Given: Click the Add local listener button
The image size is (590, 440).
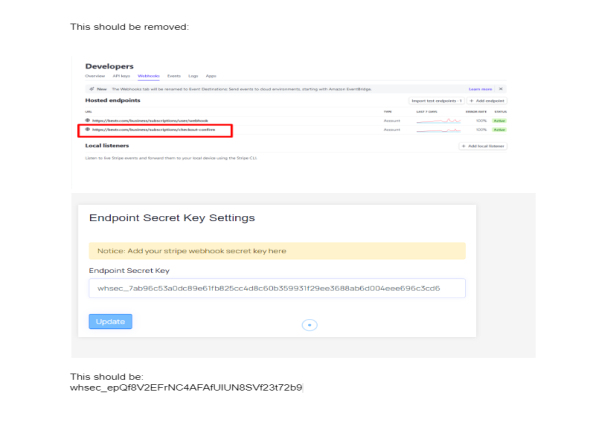Looking at the screenshot, I should point(483,146).
